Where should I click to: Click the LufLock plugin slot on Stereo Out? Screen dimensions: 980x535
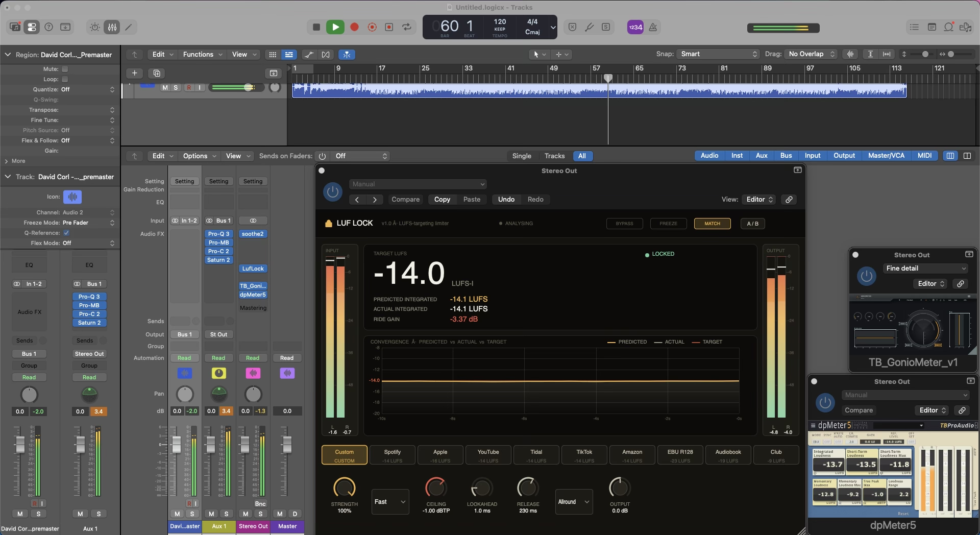pyautogui.click(x=253, y=269)
